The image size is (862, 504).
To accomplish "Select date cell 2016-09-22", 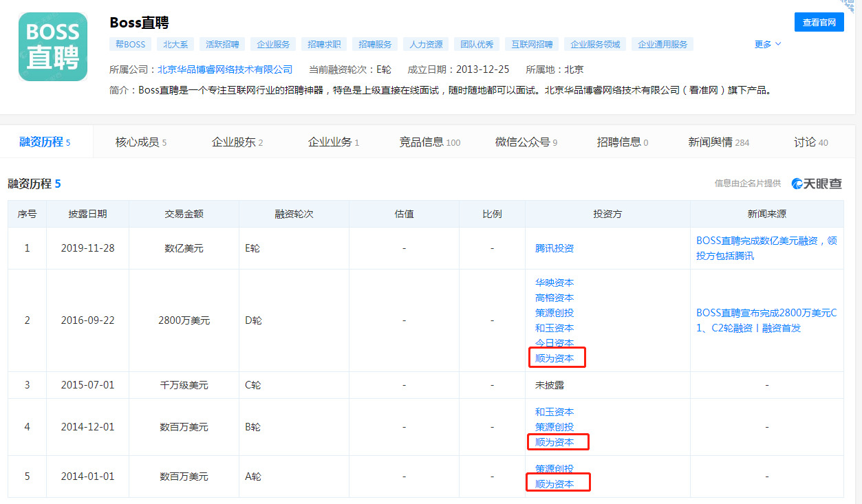I will [x=87, y=320].
